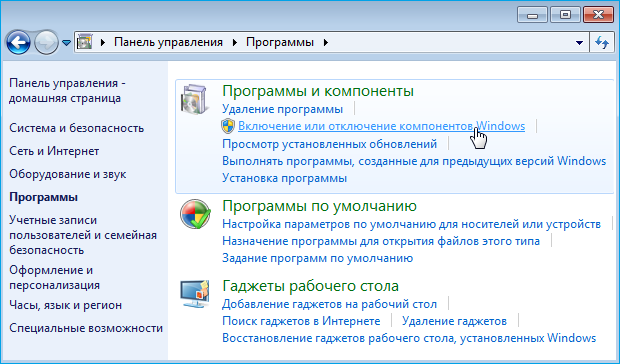This screenshot has width=620, height=364.
Task: Click Гаджеты рабочего стола monitor icon
Action: [x=195, y=294]
